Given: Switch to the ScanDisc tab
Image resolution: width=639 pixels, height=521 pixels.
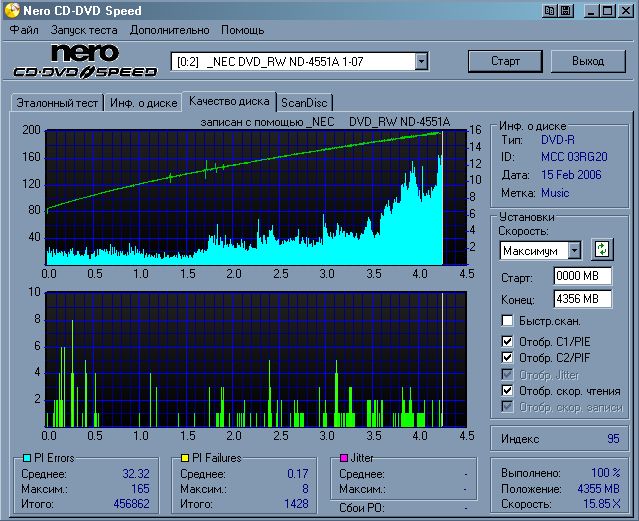Looking at the screenshot, I should pos(304,102).
